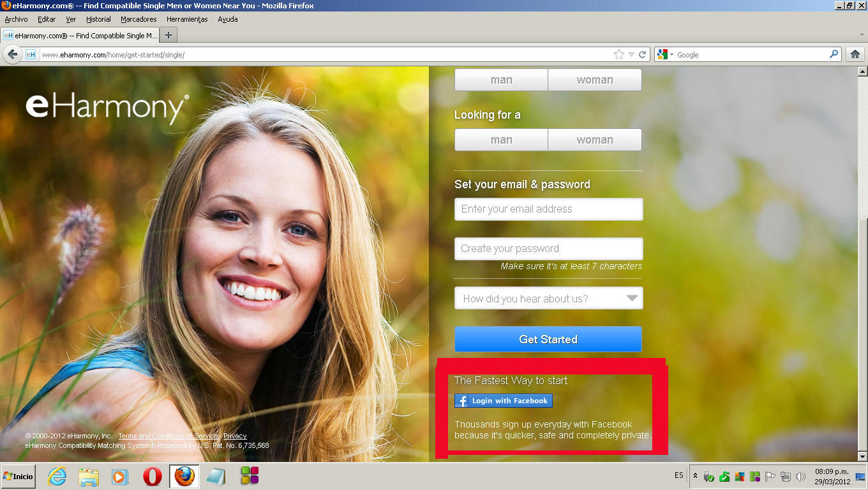Open Terms and Conditions of Service link
868x490 pixels.
point(168,436)
